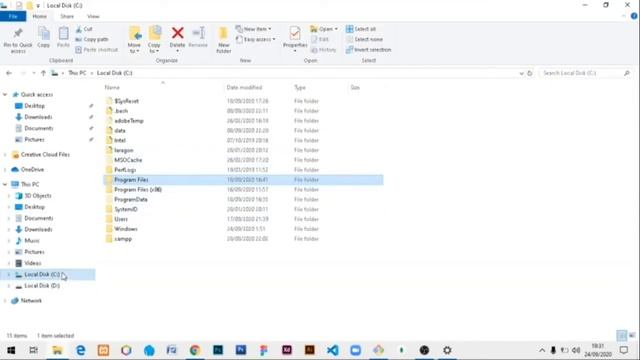Open the File menu tab
This screenshot has width=640, height=360.
[x=13, y=16]
